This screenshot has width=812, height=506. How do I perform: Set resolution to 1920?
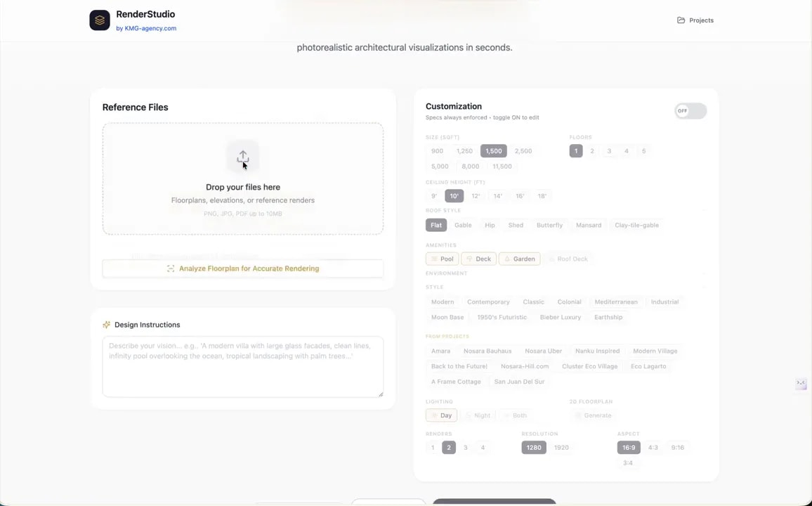561,448
